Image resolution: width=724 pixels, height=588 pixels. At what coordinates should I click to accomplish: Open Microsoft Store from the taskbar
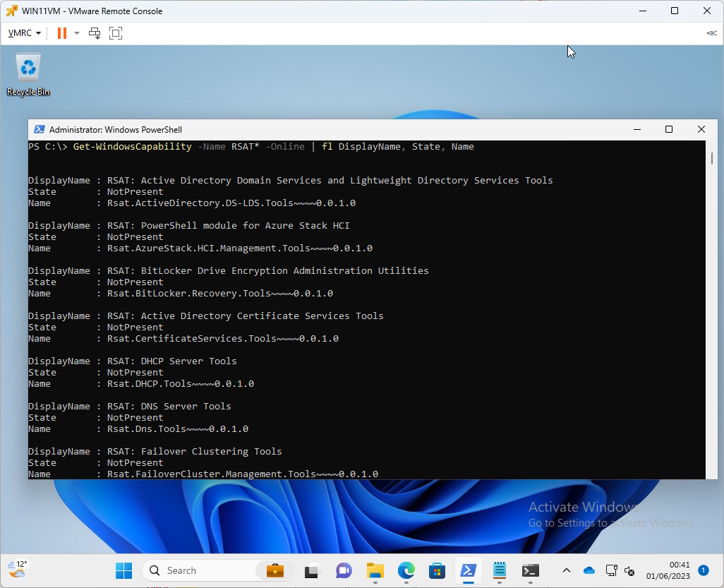pyautogui.click(x=437, y=571)
